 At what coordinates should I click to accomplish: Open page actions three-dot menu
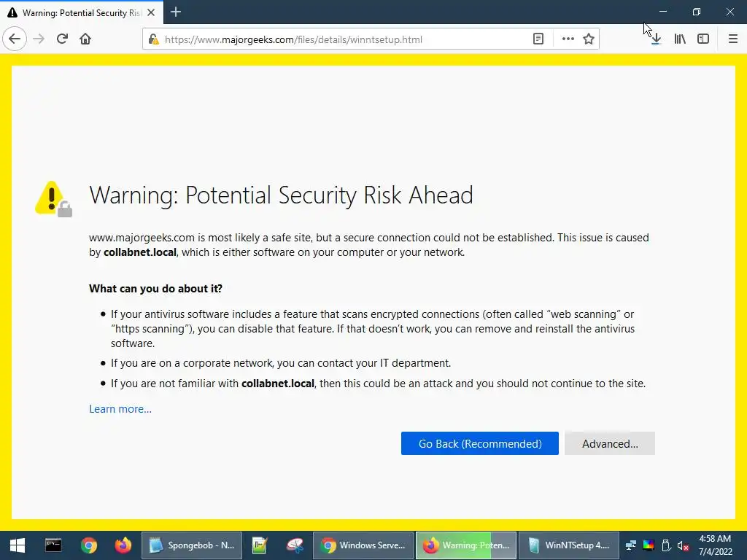click(568, 39)
